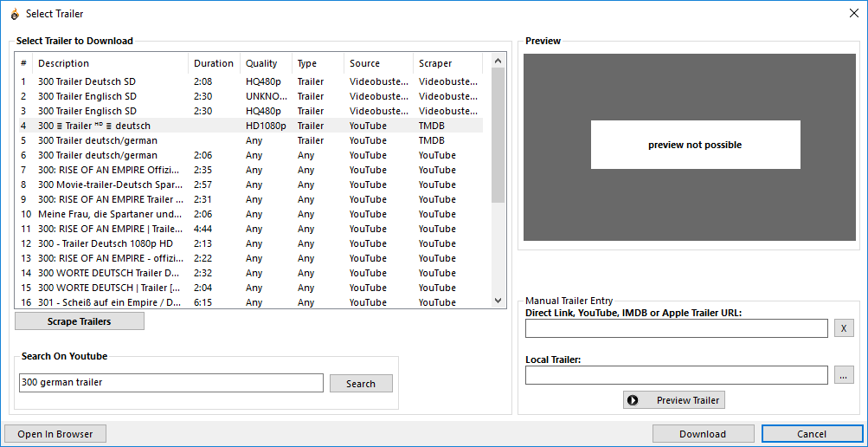Close the Select Trailer dialog
The height and width of the screenshot is (447, 868).
point(854,14)
